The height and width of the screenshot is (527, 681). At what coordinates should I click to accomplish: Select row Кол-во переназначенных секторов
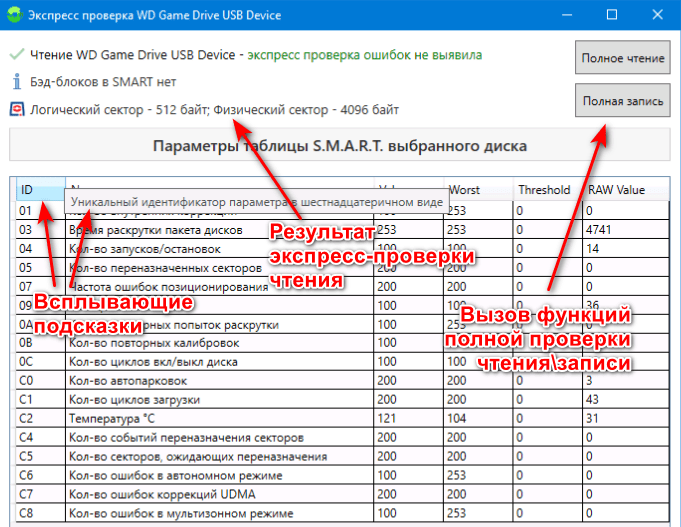click(343, 268)
